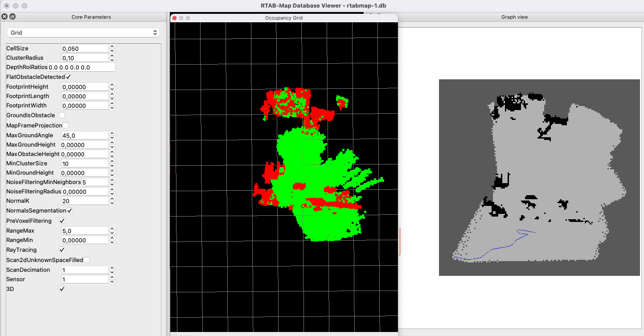
Task: Increase the RangeMax value
Action: (x=113, y=229)
